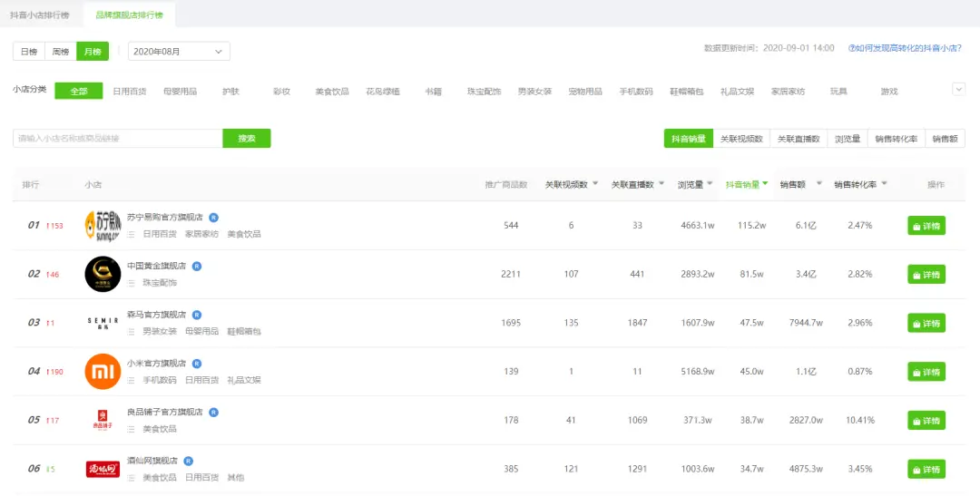Click category list icon in 酒仙网 row
980x496 pixels.
132,478
